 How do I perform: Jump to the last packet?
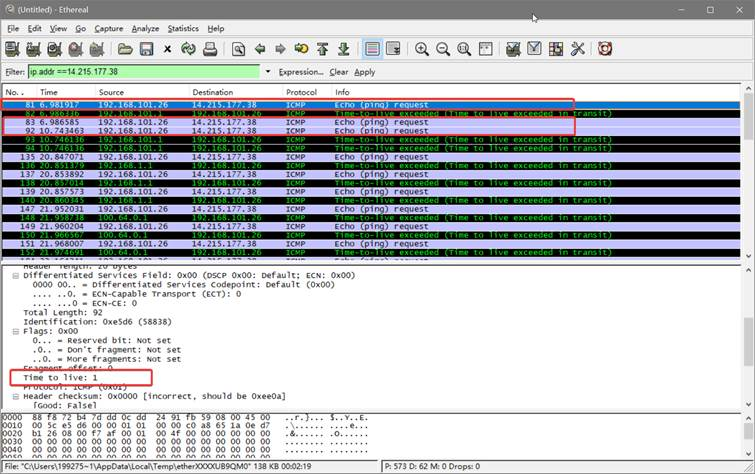pos(344,49)
